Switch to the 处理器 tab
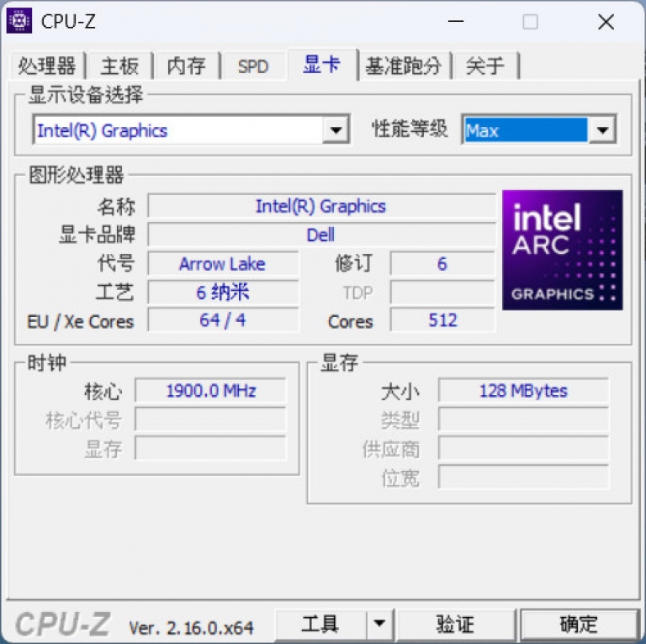The height and width of the screenshot is (644, 646). (x=47, y=66)
